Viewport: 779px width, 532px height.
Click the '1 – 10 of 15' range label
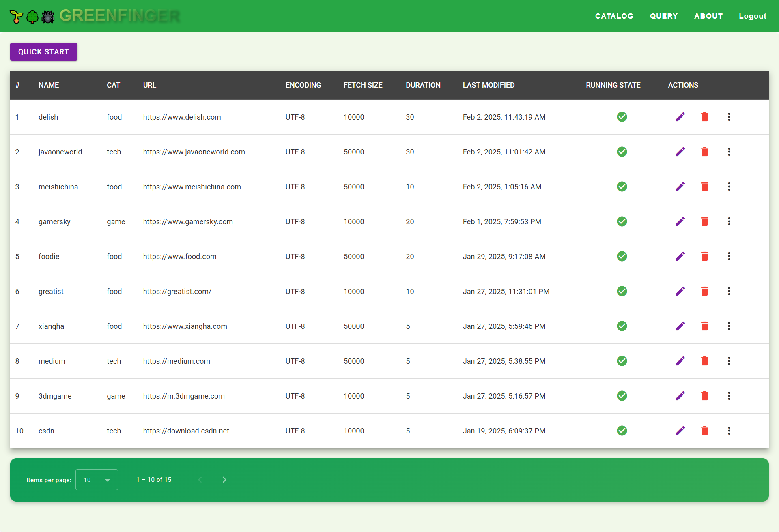(154, 480)
